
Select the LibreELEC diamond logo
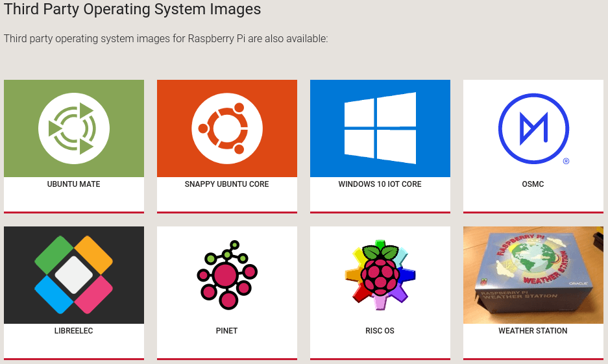click(x=74, y=275)
